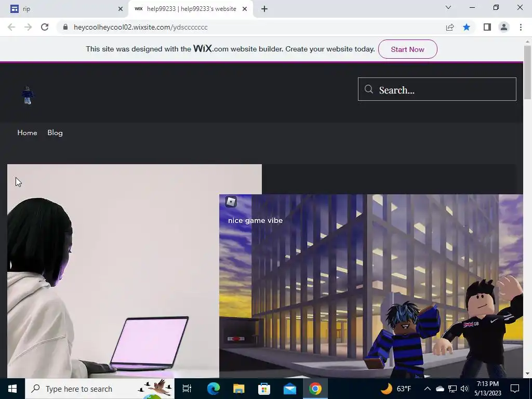Close the help99233 website tab
The image size is (532, 399).
click(245, 9)
